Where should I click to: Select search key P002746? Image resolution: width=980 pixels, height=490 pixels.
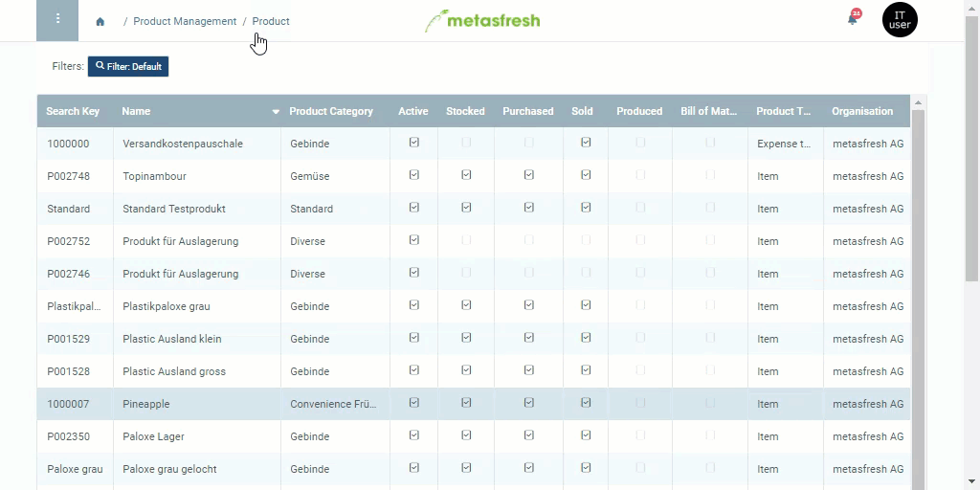click(x=68, y=274)
